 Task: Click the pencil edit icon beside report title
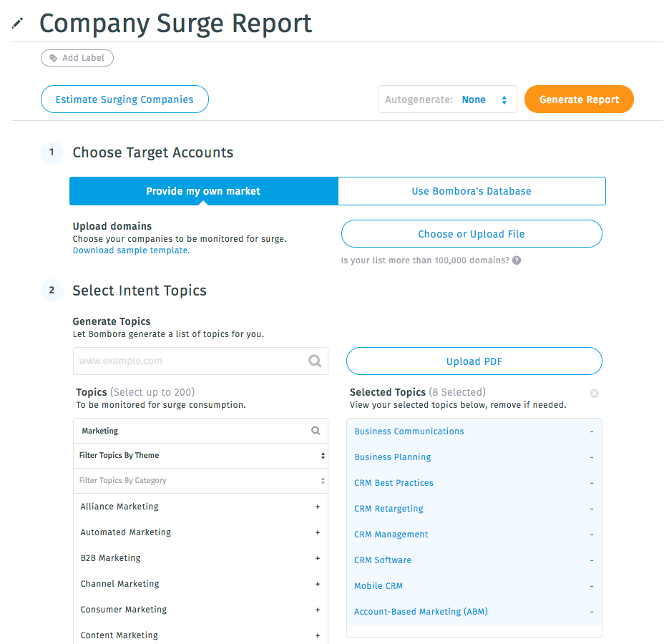point(17,23)
